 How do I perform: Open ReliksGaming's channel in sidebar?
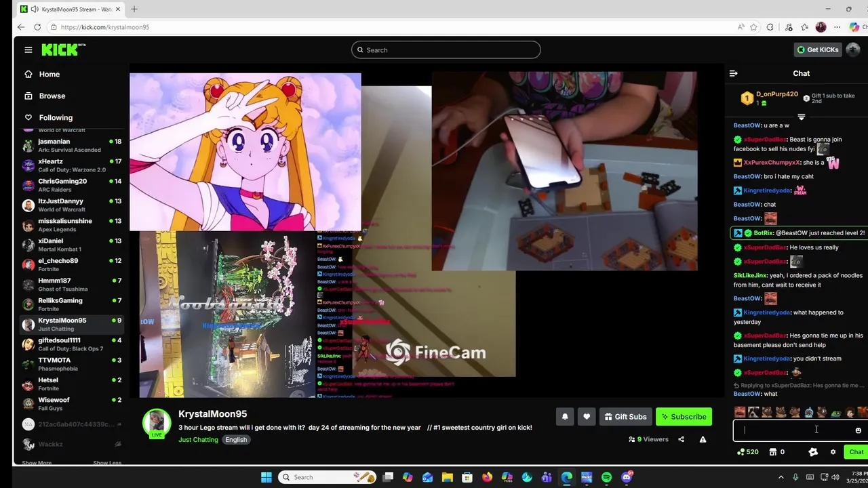[x=71, y=304]
